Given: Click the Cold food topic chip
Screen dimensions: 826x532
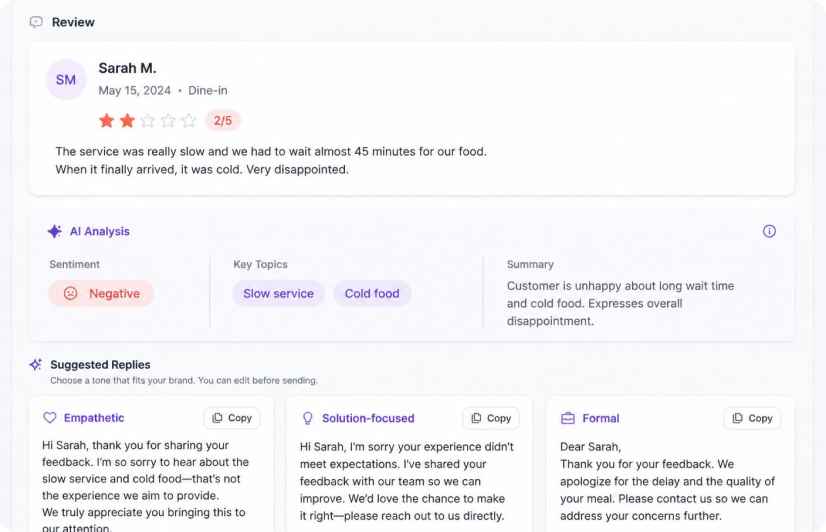Looking at the screenshot, I should point(372,293).
